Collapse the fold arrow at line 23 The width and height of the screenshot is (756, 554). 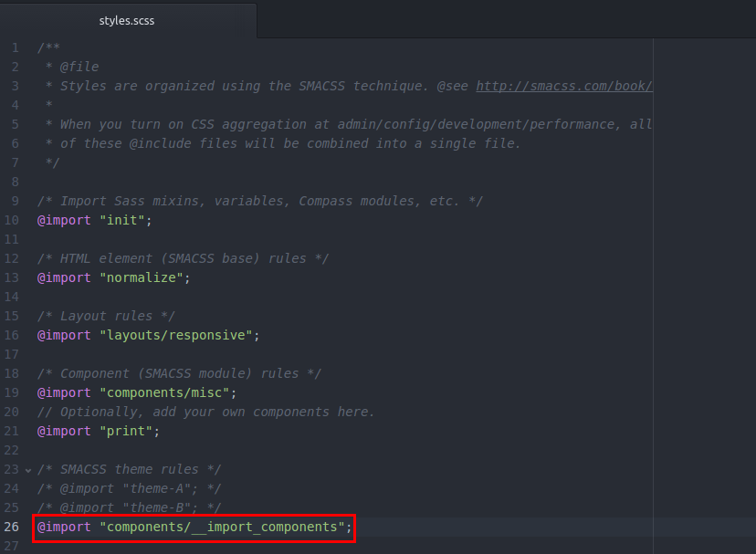[28, 470]
